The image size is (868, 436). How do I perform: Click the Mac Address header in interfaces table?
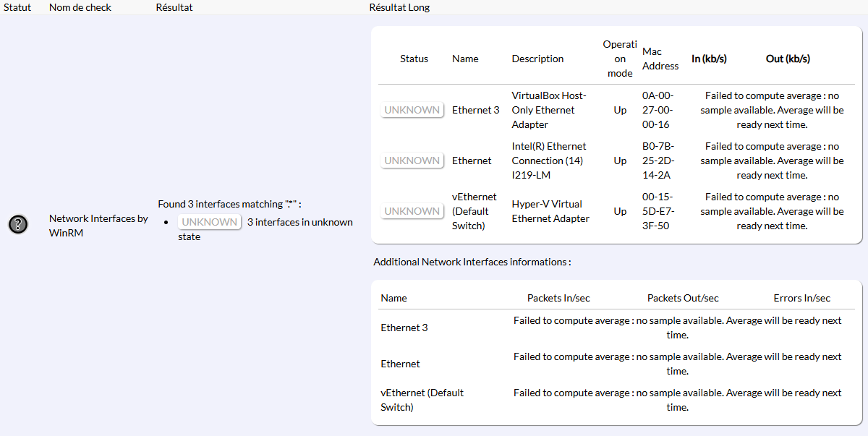(660, 59)
